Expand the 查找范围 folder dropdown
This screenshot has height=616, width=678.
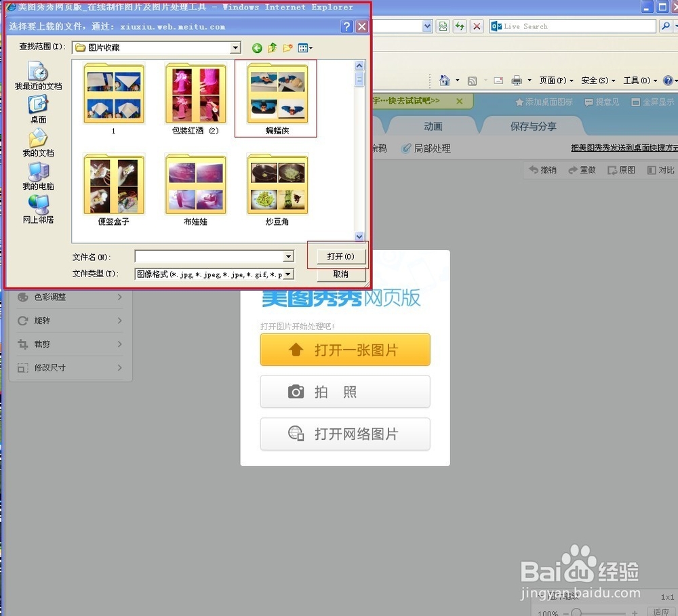point(235,47)
